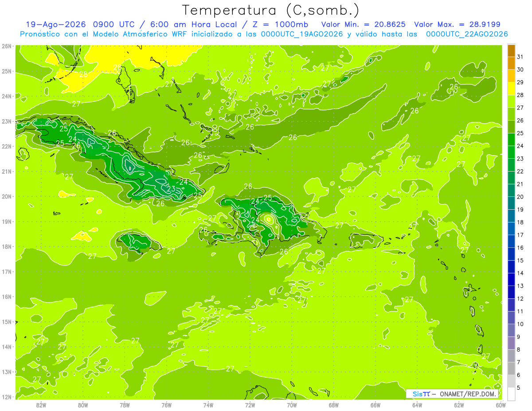Click the "76W" longitude axis label

[x=166, y=405]
